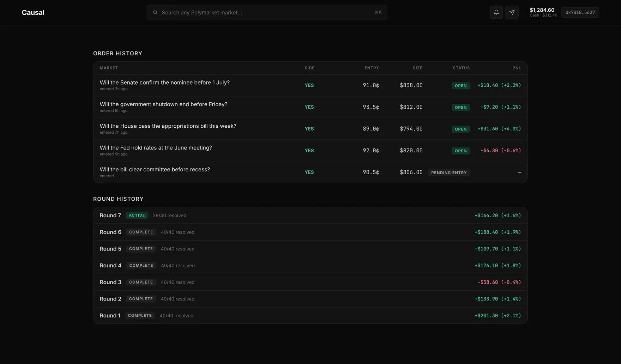
Task: Click the 93.5¢ entry price
Action: (x=371, y=107)
